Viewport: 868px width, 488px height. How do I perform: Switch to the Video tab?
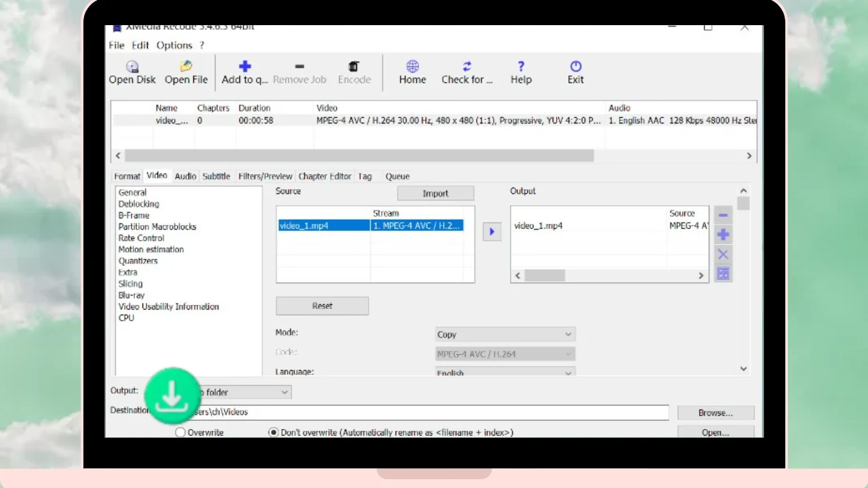pos(157,175)
